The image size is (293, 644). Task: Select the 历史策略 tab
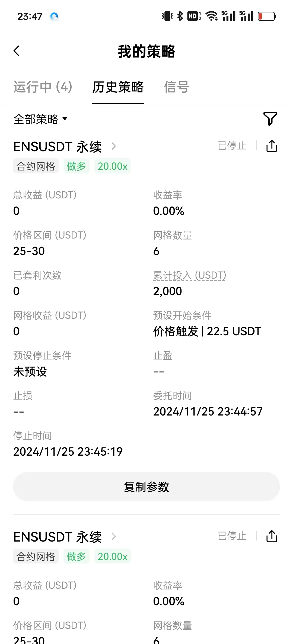click(118, 87)
